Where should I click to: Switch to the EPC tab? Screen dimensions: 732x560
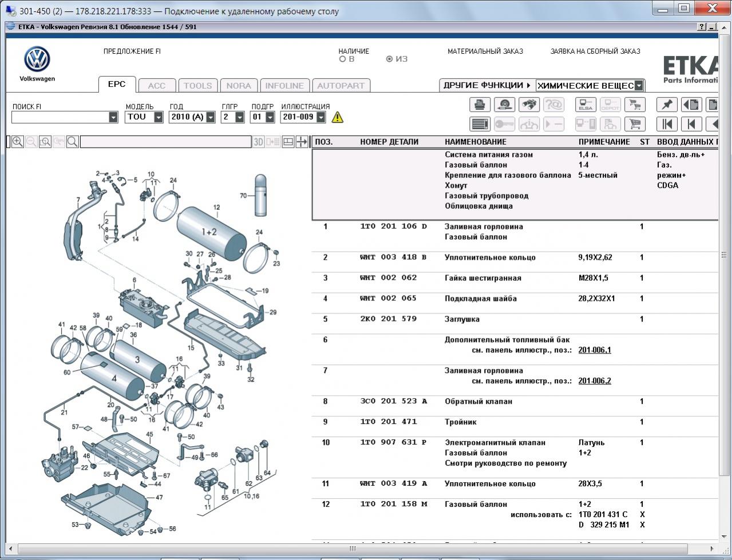pos(117,84)
